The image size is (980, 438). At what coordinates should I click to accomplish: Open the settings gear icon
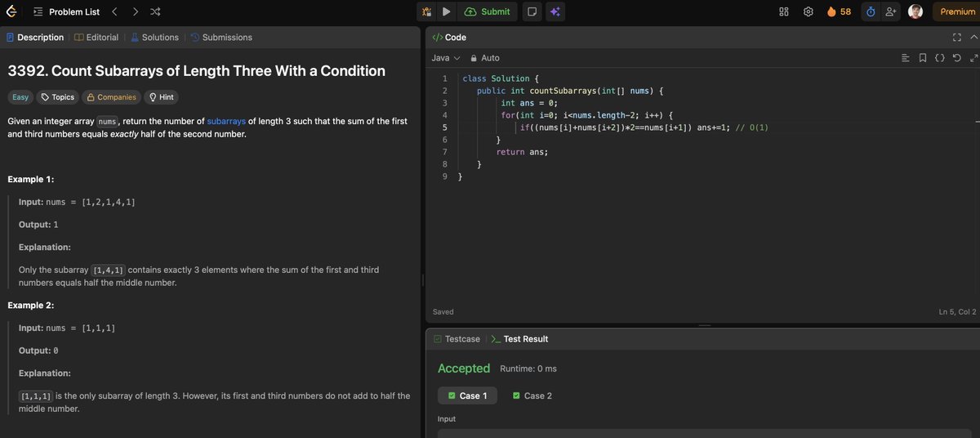point(808,11)
